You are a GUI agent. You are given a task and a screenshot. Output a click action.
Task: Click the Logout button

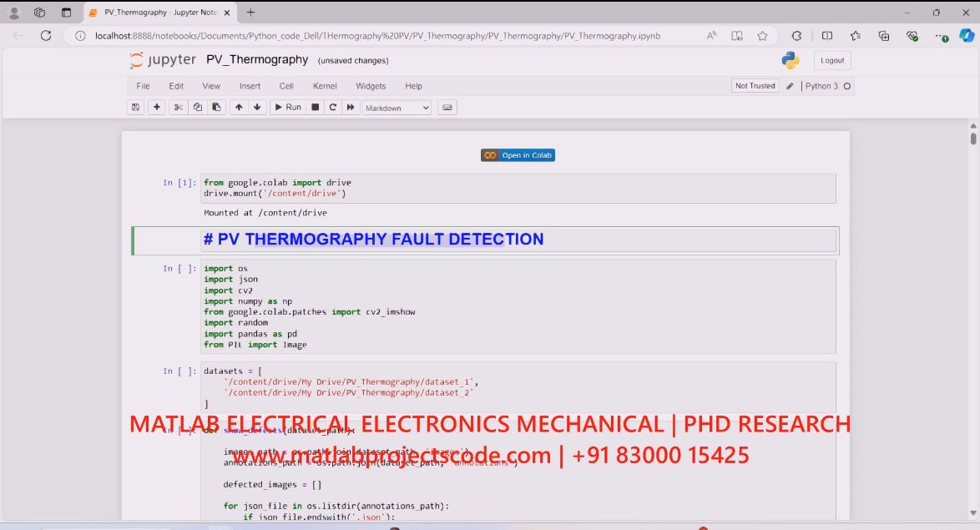pos(832,61)
